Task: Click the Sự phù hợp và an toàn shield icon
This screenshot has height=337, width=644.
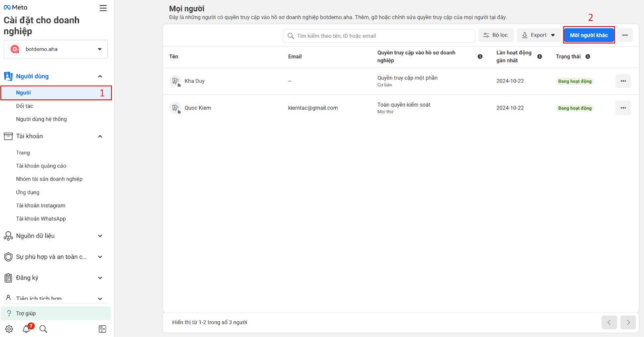Action: [8, 257]
